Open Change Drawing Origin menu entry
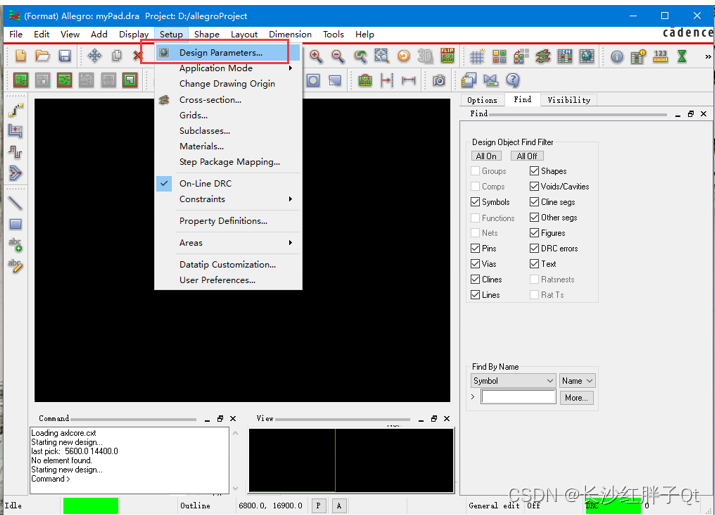Screen dimensions: 715x515 tap(228, 83)
